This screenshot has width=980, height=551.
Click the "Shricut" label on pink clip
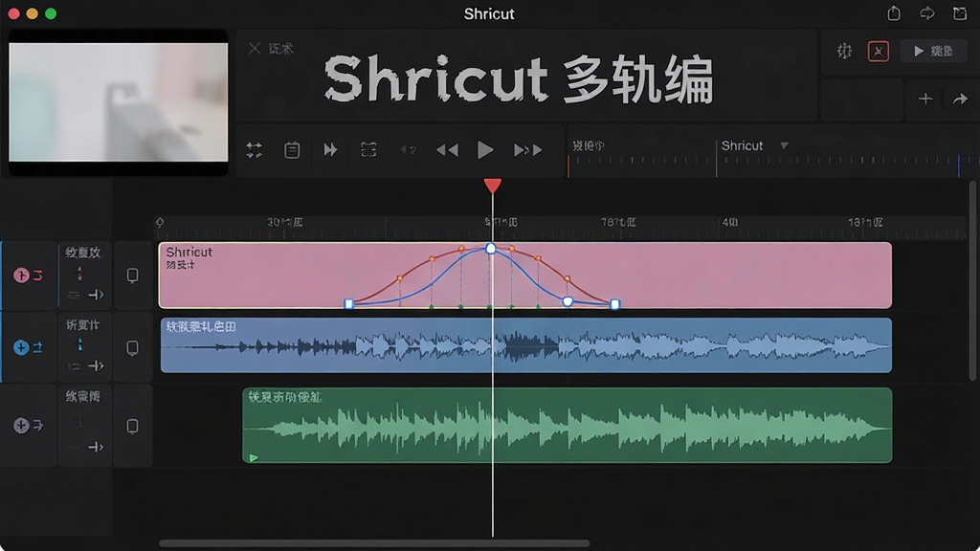[189, 253]
